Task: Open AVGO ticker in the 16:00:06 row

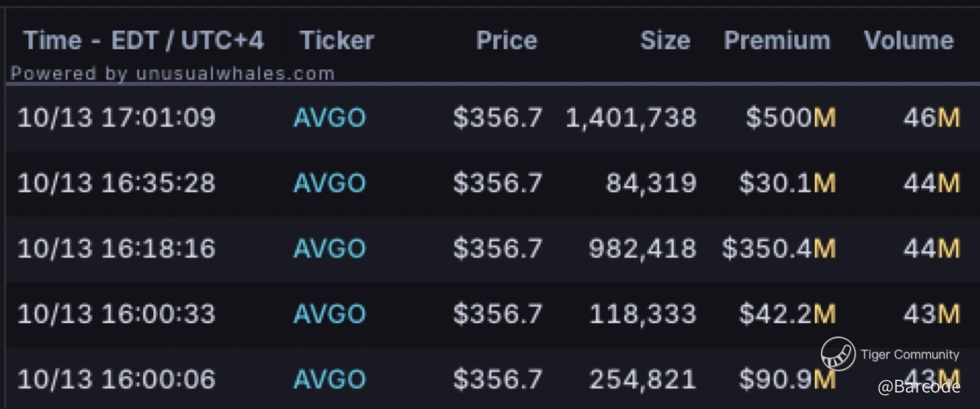Action: tap(330, 380)
